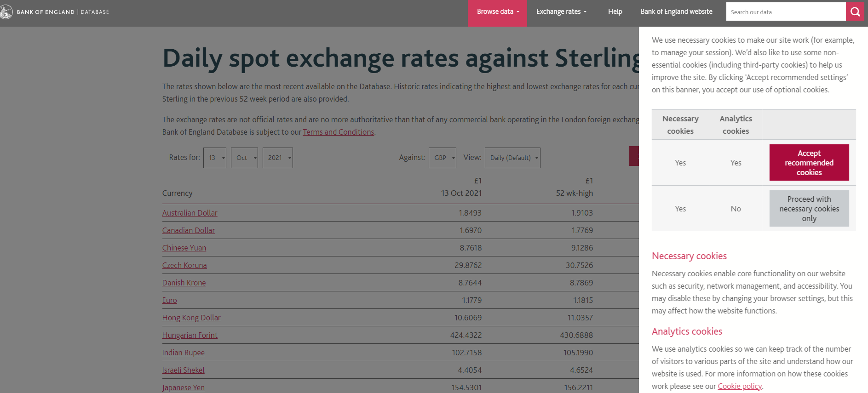The height and width of the screenshot is (393, 868).
Task: Open the Australian Dollar link
Action: (190, 213)
